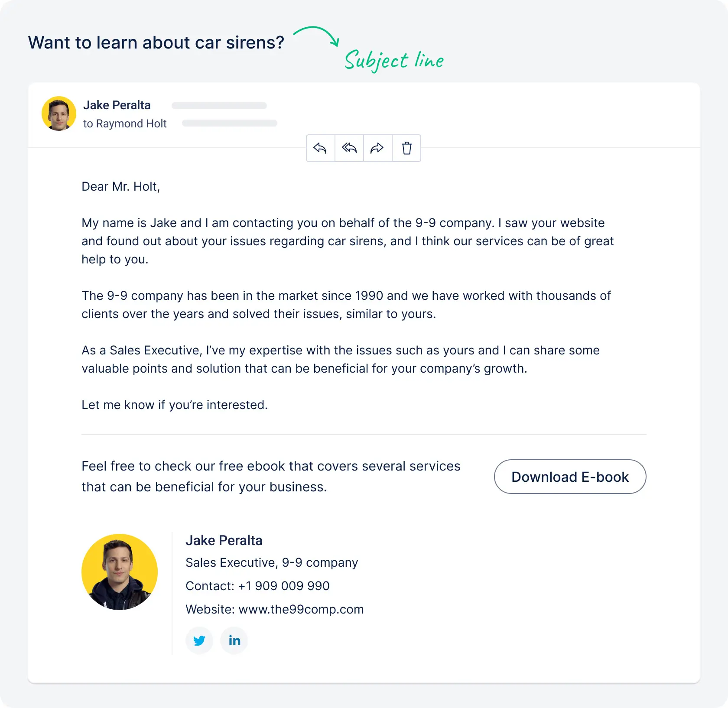Select the ebook promo text above the button
The image size is (728, 708).
pyautogui.click(x=270, y=476)
